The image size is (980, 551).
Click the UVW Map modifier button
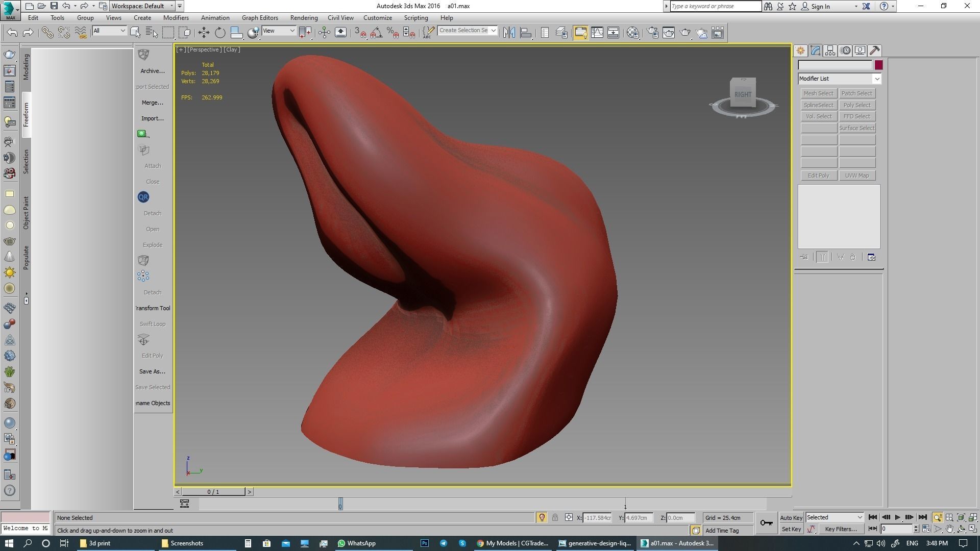[x=856, y=176]
